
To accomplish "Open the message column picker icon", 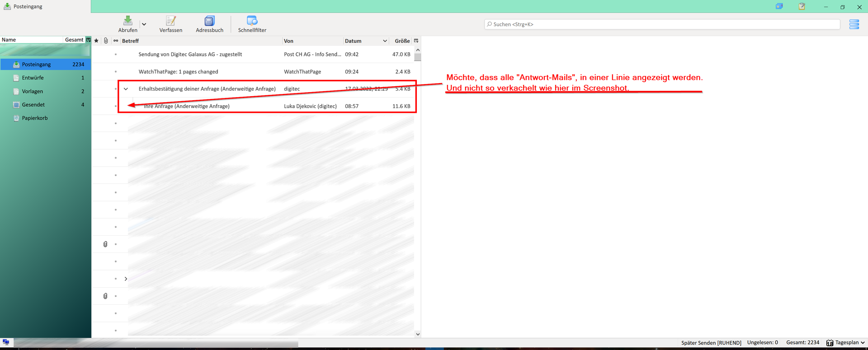I will click(x=416, y=41).
